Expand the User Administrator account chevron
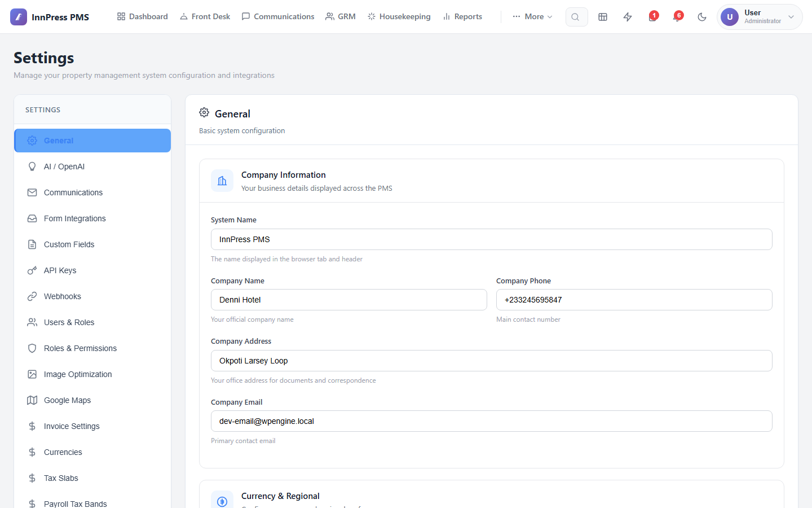The width and height of the screenshot is (812, 508). coord(791,17)
